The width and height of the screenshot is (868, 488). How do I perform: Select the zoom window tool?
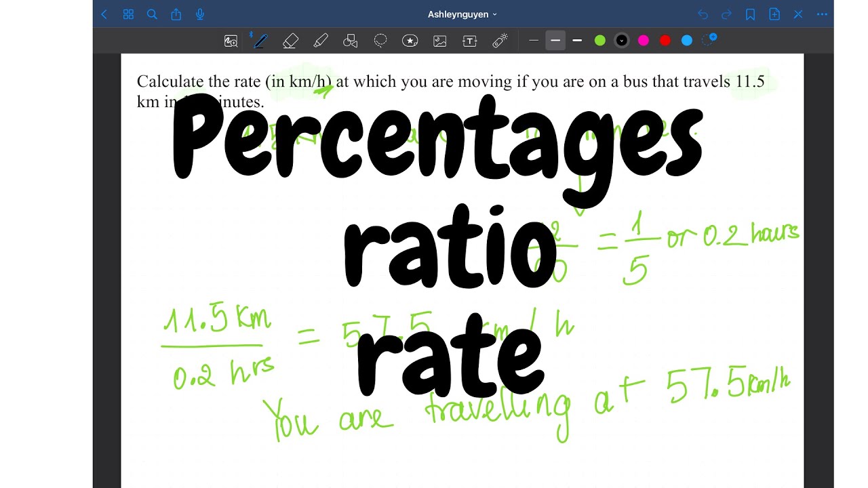231,41
